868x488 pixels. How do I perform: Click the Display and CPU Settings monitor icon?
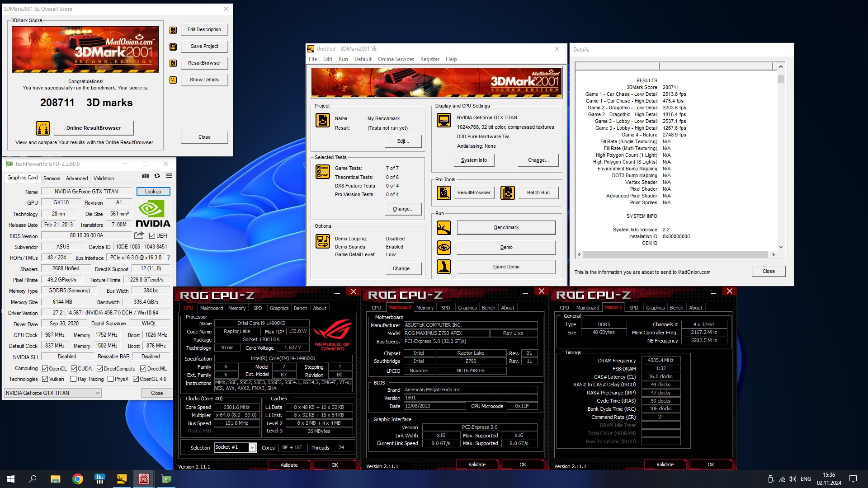click(444, 120)
